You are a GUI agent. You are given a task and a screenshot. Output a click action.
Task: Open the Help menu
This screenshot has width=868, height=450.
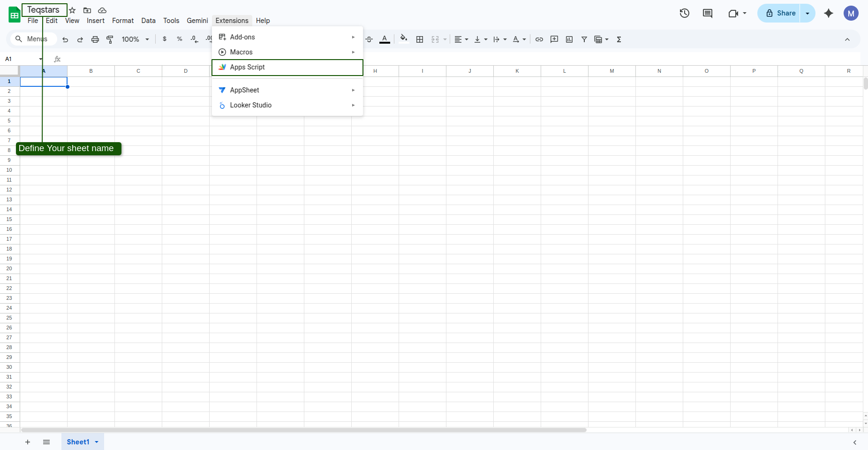coord(263,21)
